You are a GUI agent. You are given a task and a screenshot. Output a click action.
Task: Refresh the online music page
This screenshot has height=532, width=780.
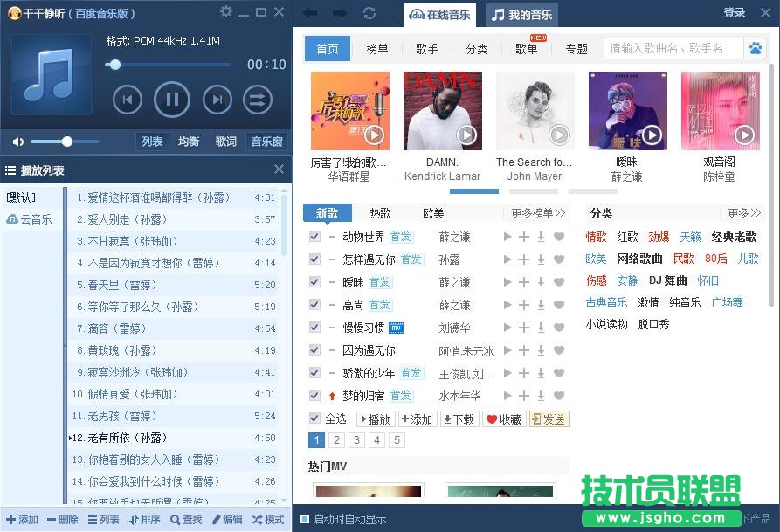(x=369, y=13)
